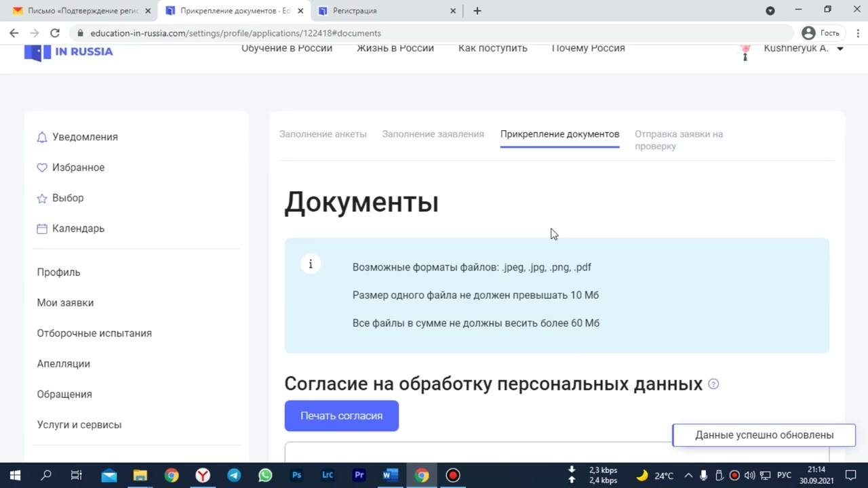Click the bell icon next to Уведомления
Screen dimensions: 868x488
pos(42,137)
